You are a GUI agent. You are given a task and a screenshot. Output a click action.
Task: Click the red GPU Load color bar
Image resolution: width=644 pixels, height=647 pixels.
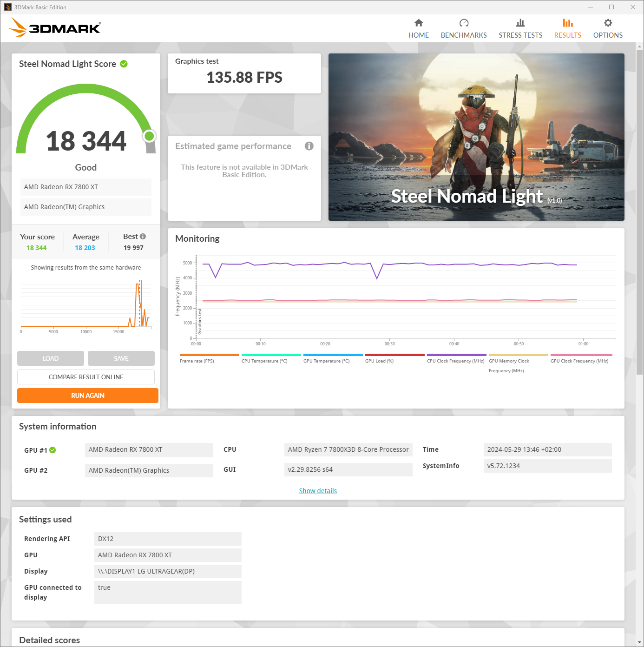(395, 355)
